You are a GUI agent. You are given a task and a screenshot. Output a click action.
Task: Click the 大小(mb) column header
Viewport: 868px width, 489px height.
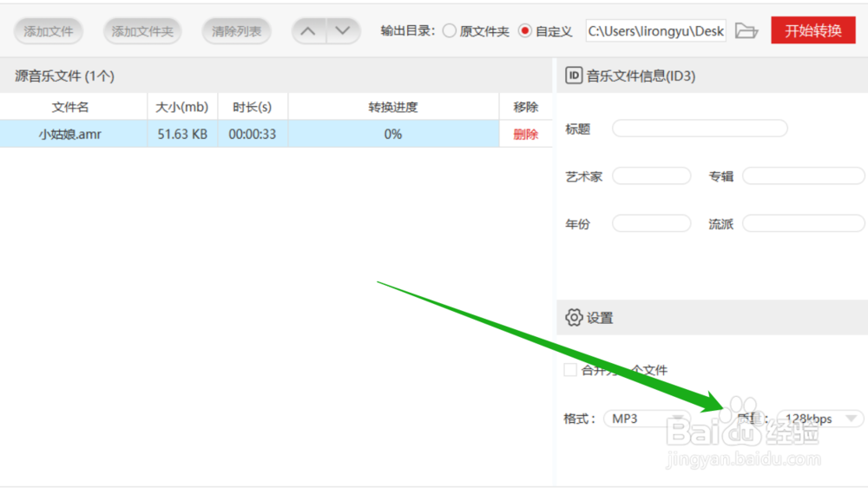182,107
